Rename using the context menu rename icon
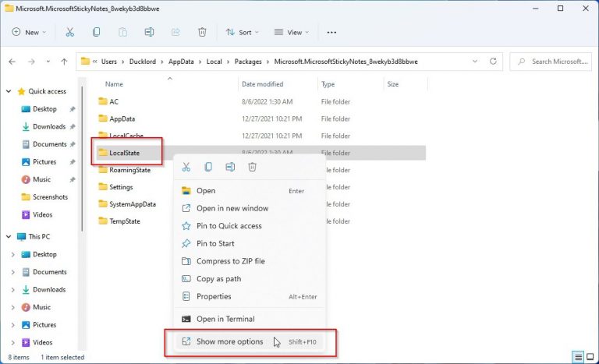 [x=230, y=167]
